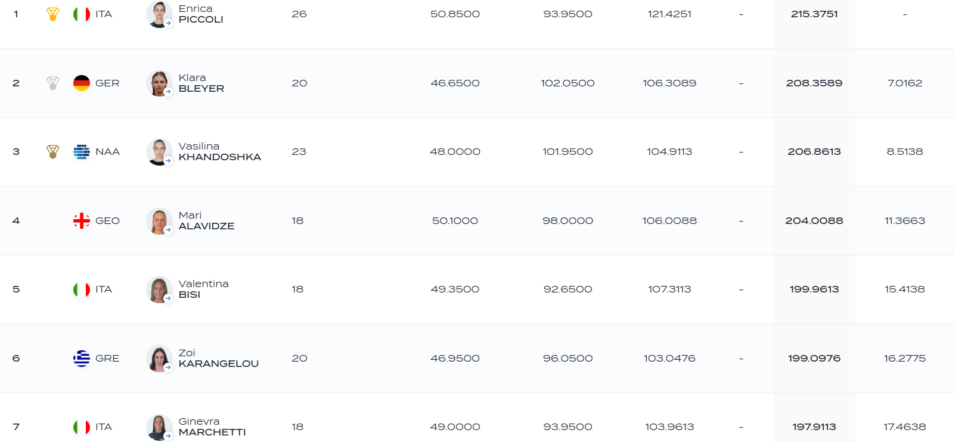Open Klara Bleyer's profile photo
Screen dimensions: 980x442
[159, 83]
